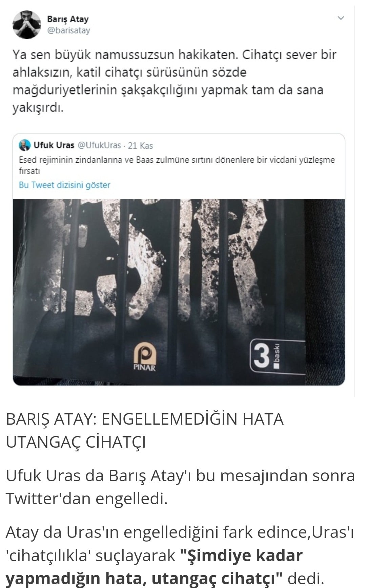Expand the tweet options chevron menu
Viewport: 366px width, 588px height.
click(341, 18)
